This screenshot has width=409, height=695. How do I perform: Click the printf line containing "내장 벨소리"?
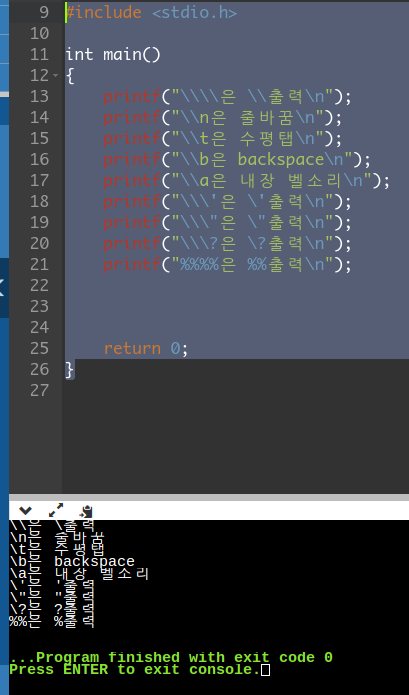point(246,181)
